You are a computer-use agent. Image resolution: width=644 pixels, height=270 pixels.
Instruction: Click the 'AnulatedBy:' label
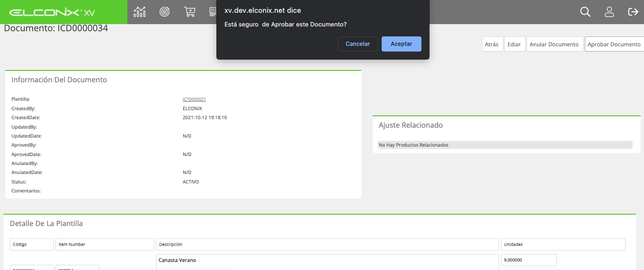(24, 163)
